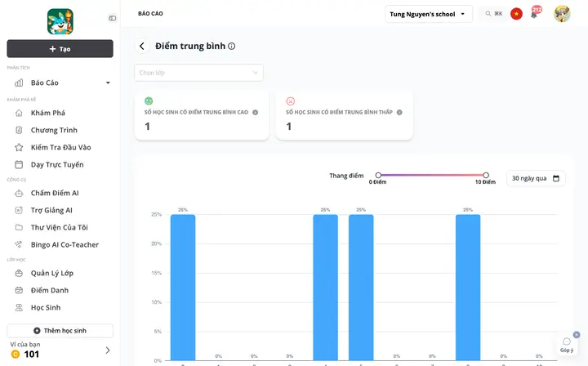This screenshot has height=366, width=588.
Task: Expand the Báo Cáo menu arrow
Action: [x=108, y=83]
